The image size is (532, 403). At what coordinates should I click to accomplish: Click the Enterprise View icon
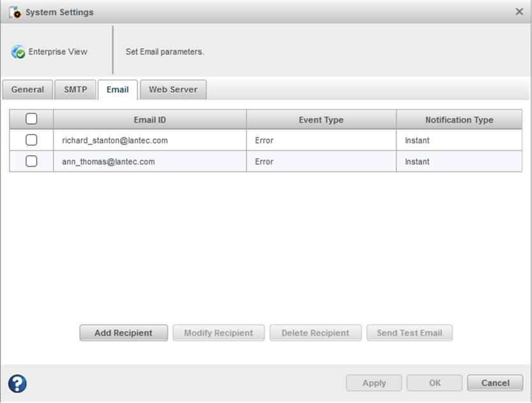[x=18, y=52]
